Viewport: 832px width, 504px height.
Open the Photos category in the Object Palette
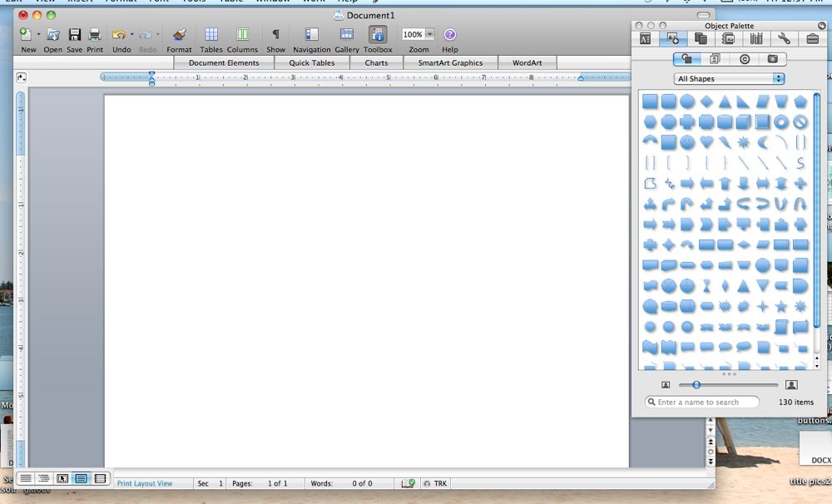(x=772, y=58)
